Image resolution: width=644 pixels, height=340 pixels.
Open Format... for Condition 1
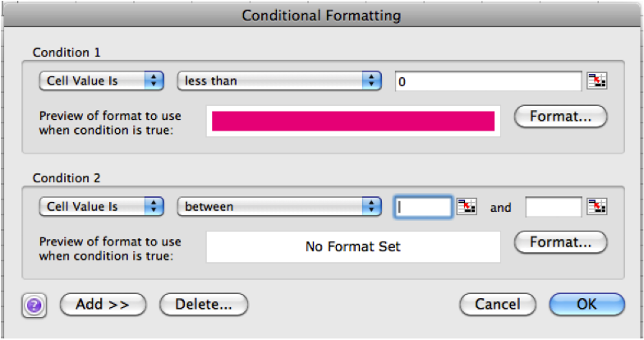coord(560,117)
